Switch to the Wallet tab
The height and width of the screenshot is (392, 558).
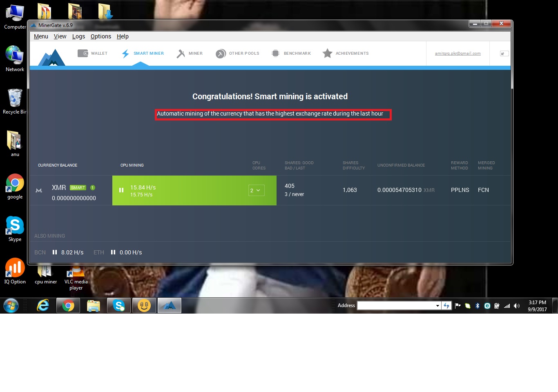93,53
